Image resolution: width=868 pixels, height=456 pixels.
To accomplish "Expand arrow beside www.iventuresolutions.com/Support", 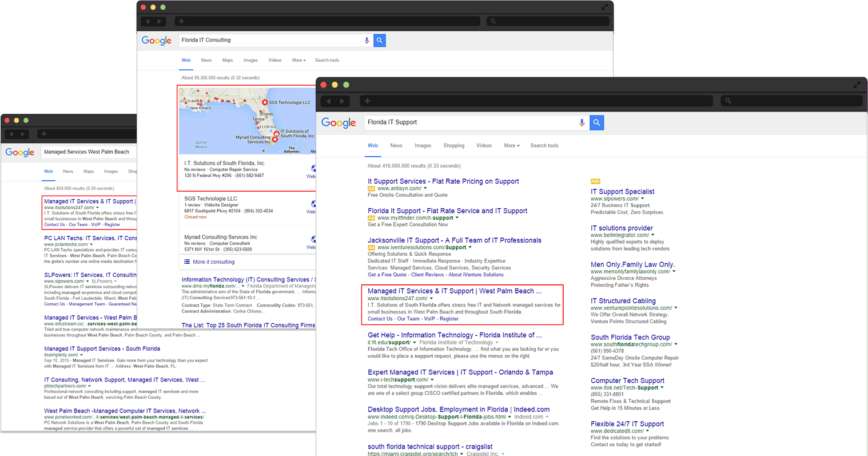I will click(x=470, y=248).
